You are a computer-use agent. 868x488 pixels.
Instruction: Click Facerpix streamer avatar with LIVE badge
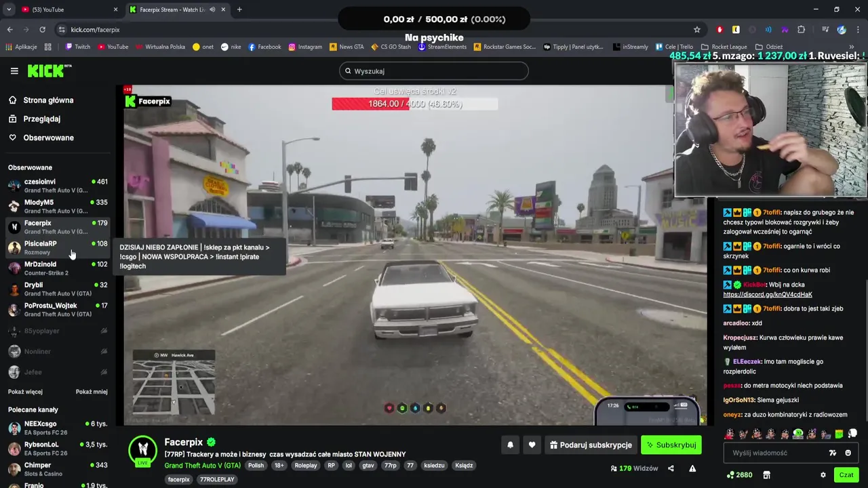(142, 450)
